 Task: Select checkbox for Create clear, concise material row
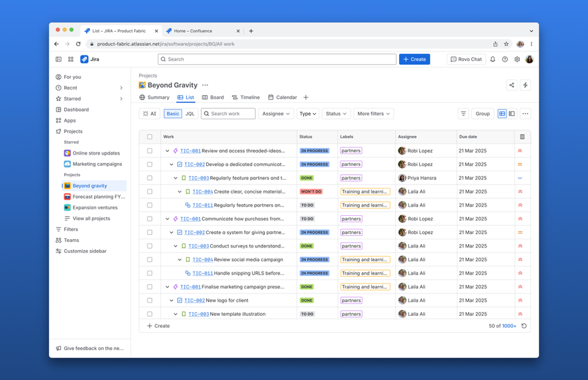(150, 192)
